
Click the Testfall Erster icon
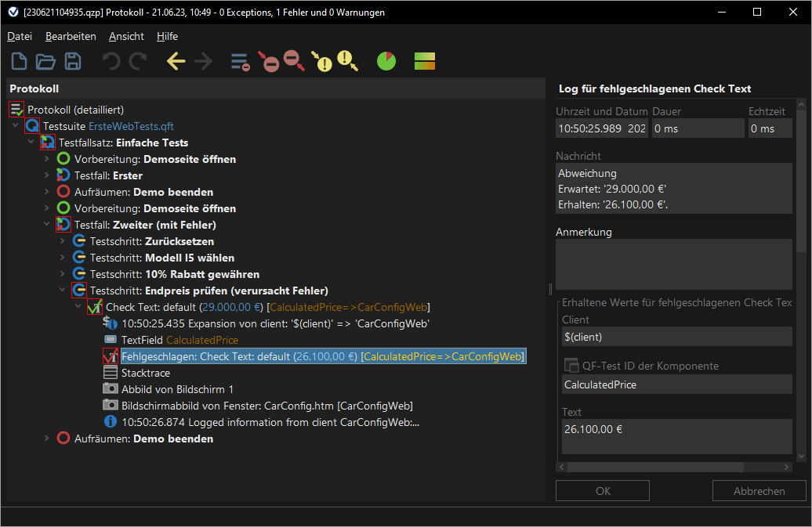(63, 175)
